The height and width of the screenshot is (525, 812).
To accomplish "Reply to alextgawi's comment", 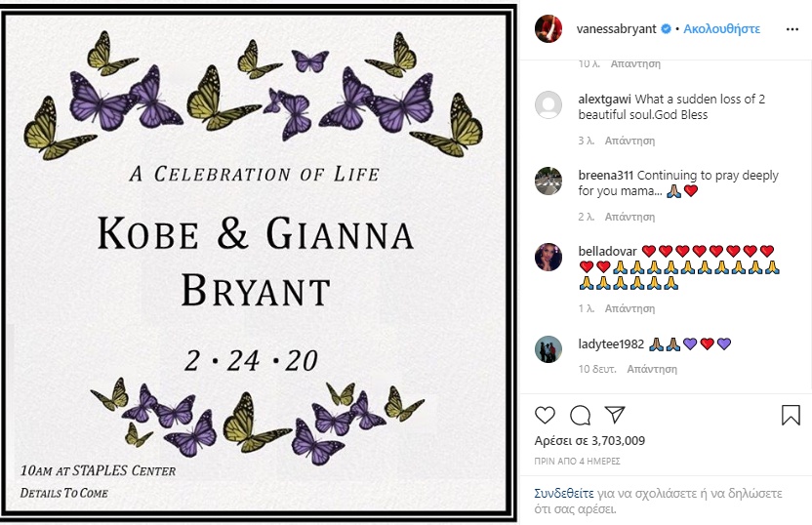I will pos(629,141).
